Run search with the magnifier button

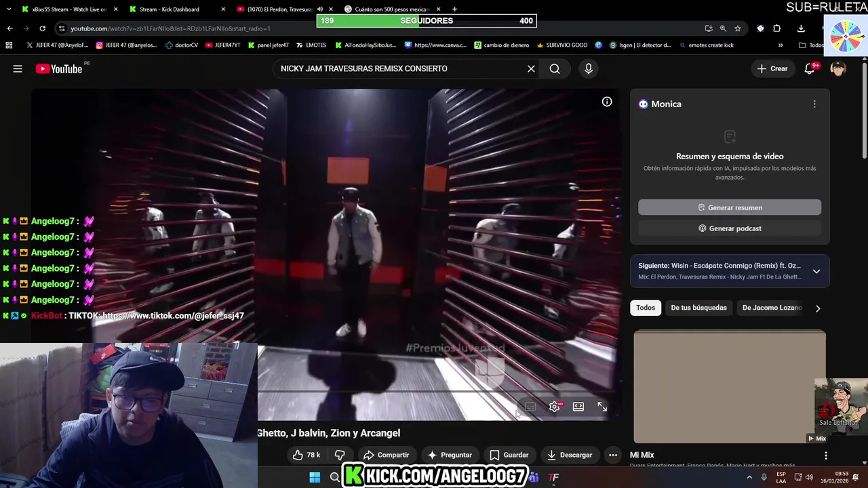tap(555, 68)
